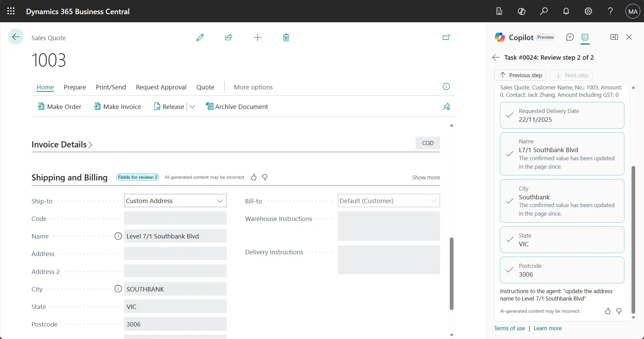Open the Request Approval tab
This screenshot has width=644, height=339.
pyautogui.click(x=161, y=87)
